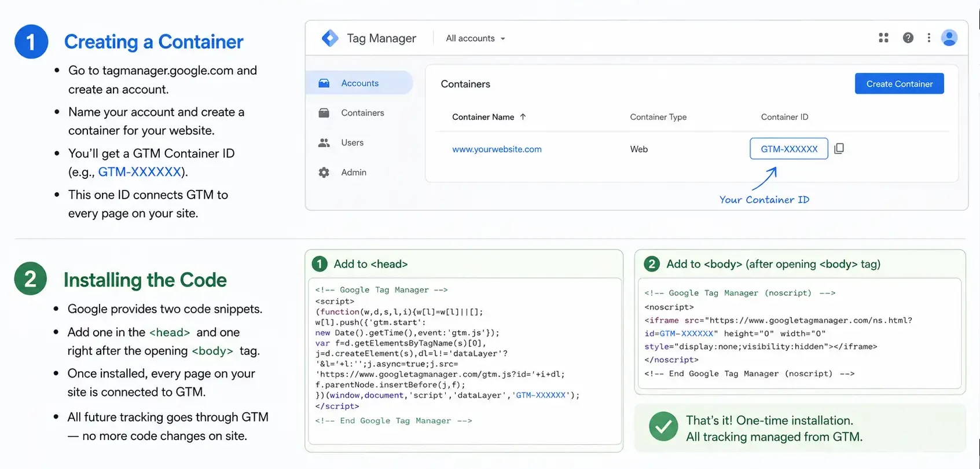Image resolution: width=980 pixels, height=469 pixels.
Task: Copy the container ID with copy icon
Action: tap(839, 149)
